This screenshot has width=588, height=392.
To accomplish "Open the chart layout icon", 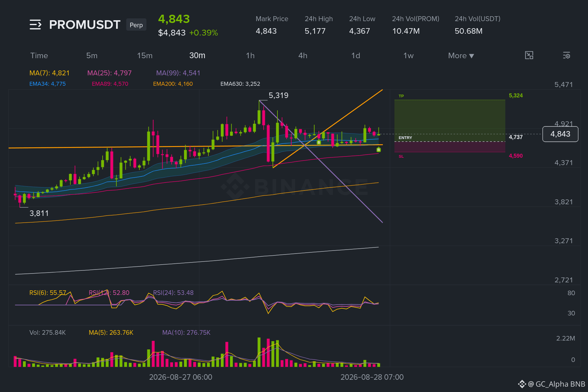I will click(529, 55).
